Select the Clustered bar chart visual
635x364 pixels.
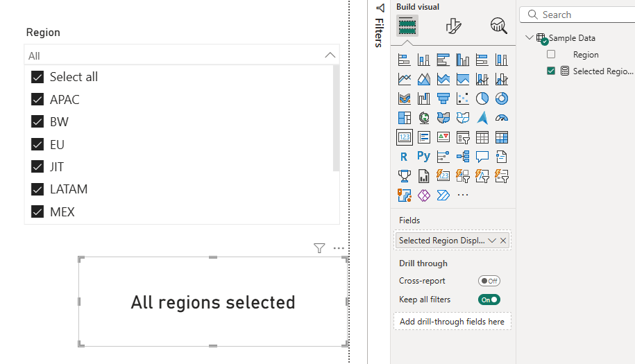(x=443, y=60)
